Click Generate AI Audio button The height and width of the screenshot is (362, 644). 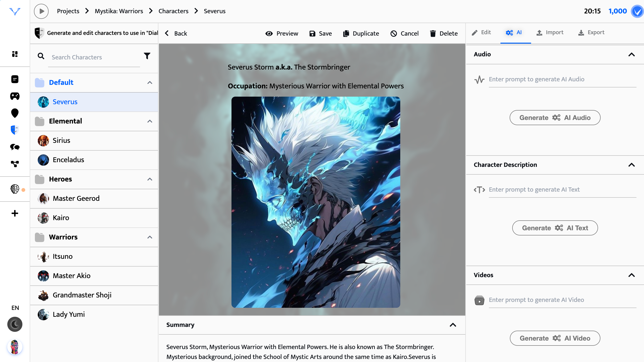tap(555, 118)
